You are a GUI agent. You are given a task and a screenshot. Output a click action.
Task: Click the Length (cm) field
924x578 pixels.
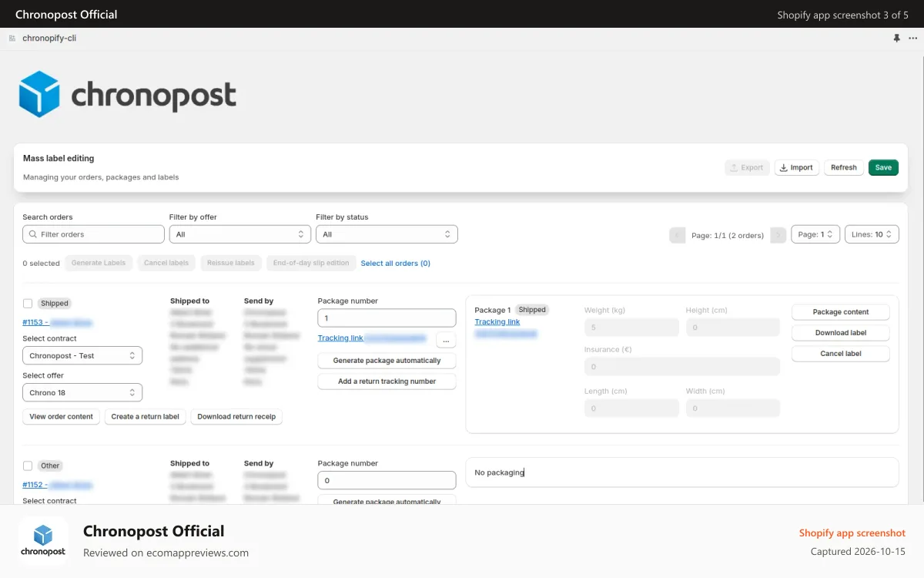coord(631,408)
